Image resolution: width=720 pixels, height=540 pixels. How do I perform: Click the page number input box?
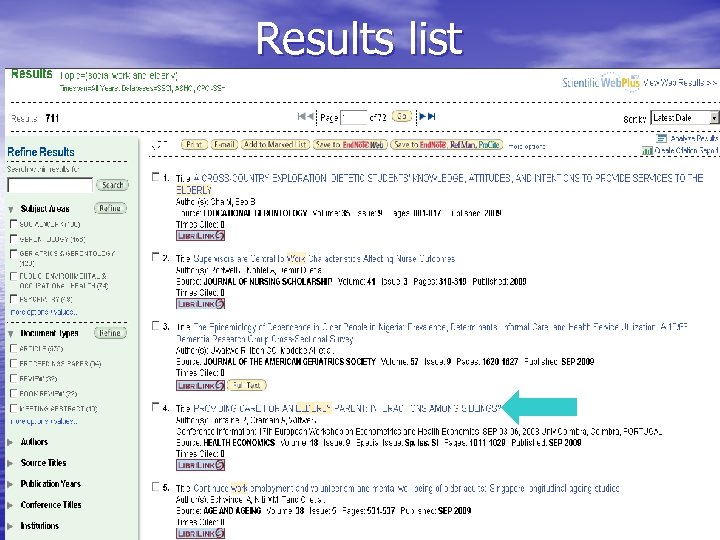pyautogui.click(x=353, y=118)
